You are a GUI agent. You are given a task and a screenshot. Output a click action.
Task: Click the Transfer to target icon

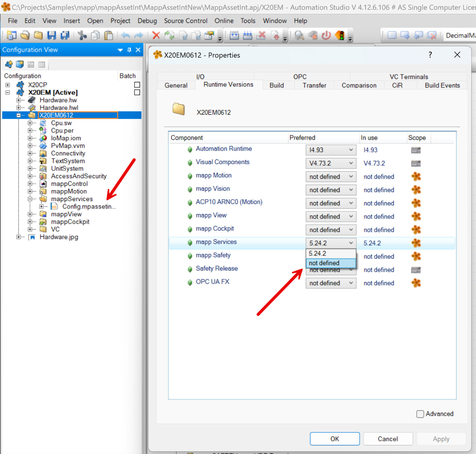pos(276,35)
